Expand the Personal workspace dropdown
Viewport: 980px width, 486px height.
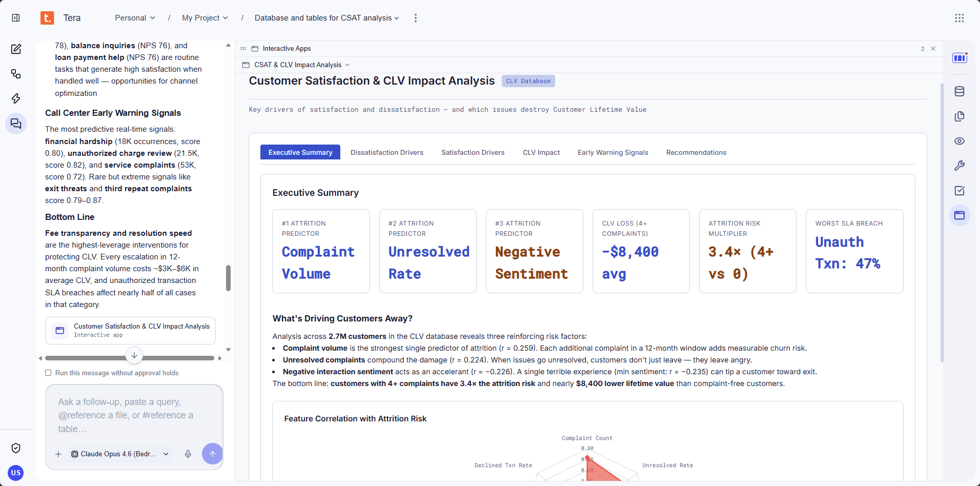click(135, 18)
